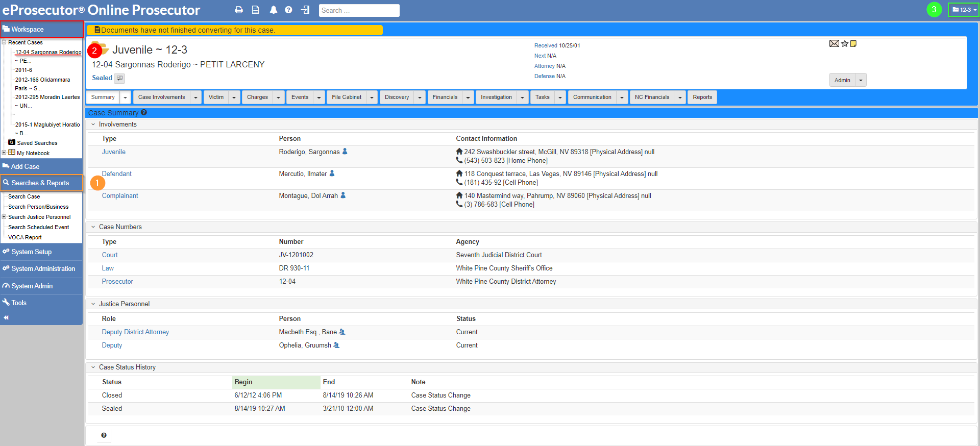Open the Deputy District Attorney link

tap(135, 332)
